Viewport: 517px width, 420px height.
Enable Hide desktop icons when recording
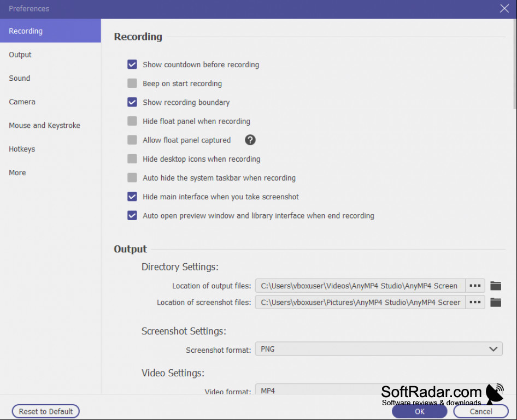(132, 159)
